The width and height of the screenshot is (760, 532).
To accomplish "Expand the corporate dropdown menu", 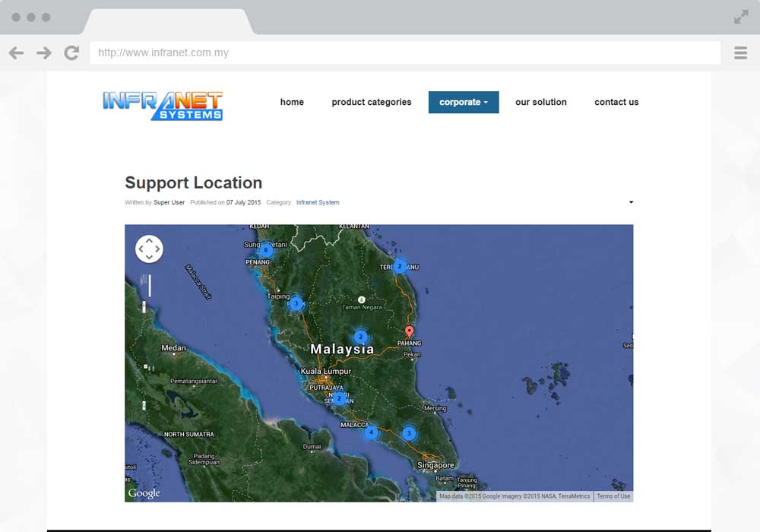I will [x=464, y=103].
